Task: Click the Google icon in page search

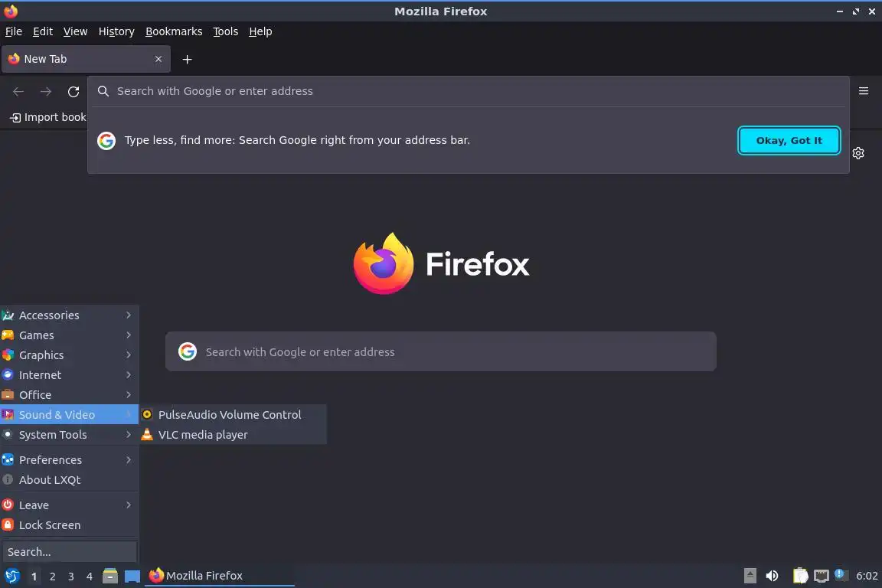Action: tap(188, 351)
